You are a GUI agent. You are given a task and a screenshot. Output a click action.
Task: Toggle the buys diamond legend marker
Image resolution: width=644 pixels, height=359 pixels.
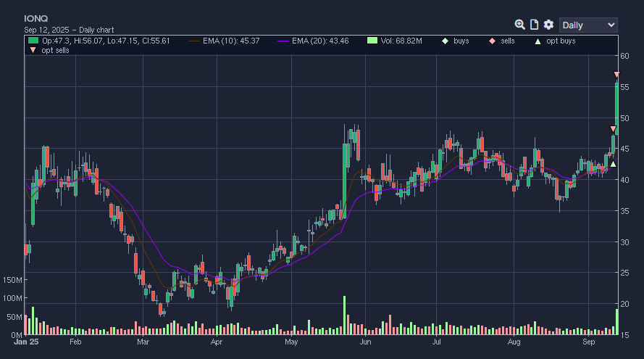tap(446, 41)
